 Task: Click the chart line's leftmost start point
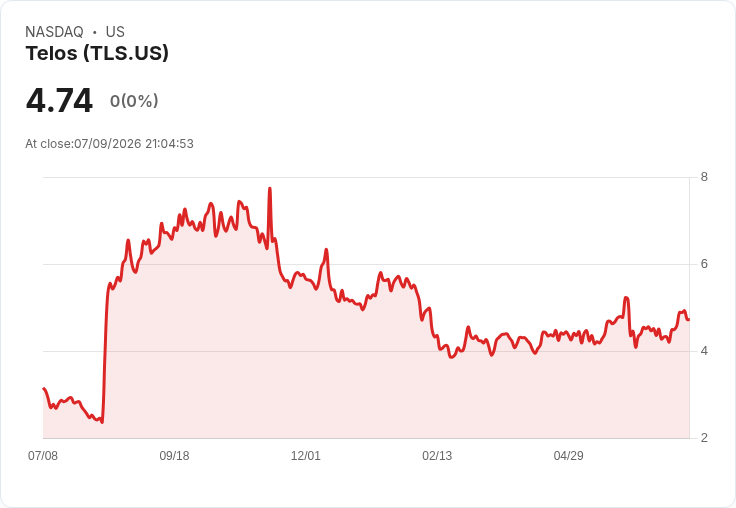[x=44, y=388]
